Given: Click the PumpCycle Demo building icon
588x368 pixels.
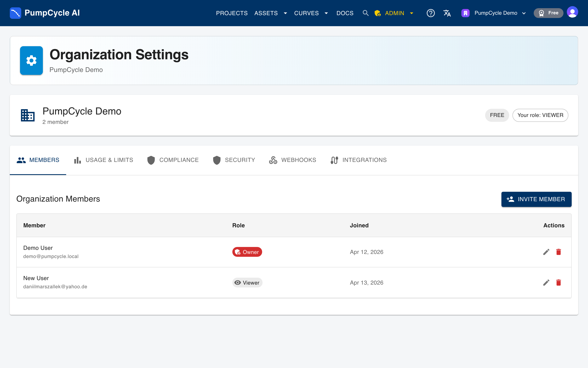Looking at the screenshot, I should pos(28,115).
